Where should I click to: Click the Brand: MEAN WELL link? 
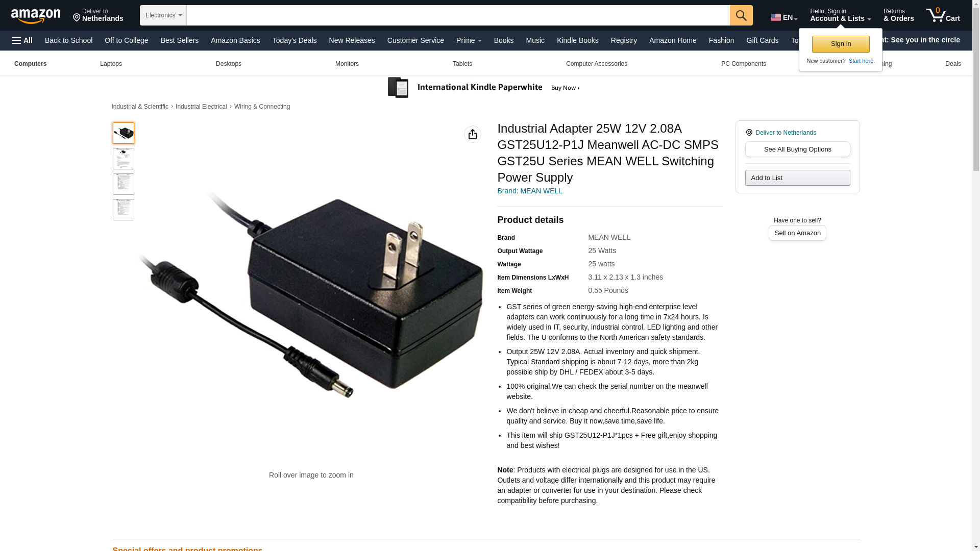click(x=530, y=191)
